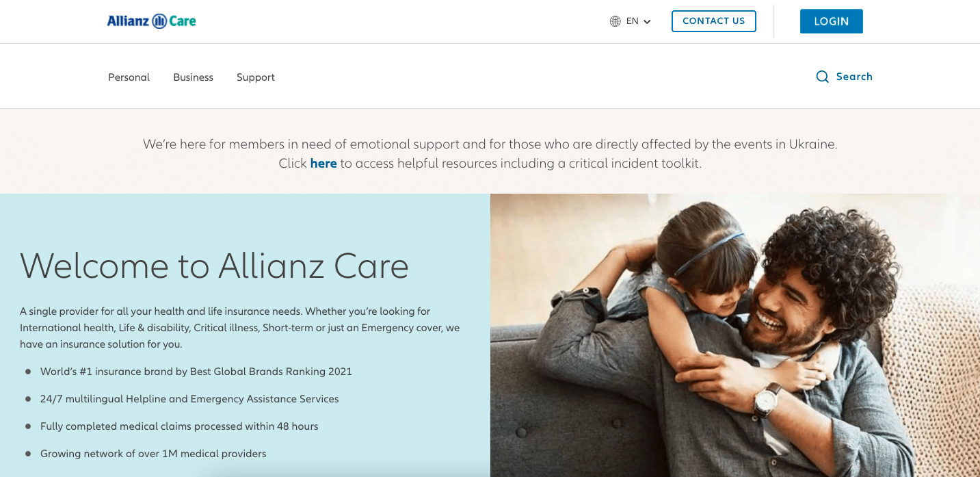
Task: Click the "Growing network of over 1M" bullet
Action: [153, 454]
